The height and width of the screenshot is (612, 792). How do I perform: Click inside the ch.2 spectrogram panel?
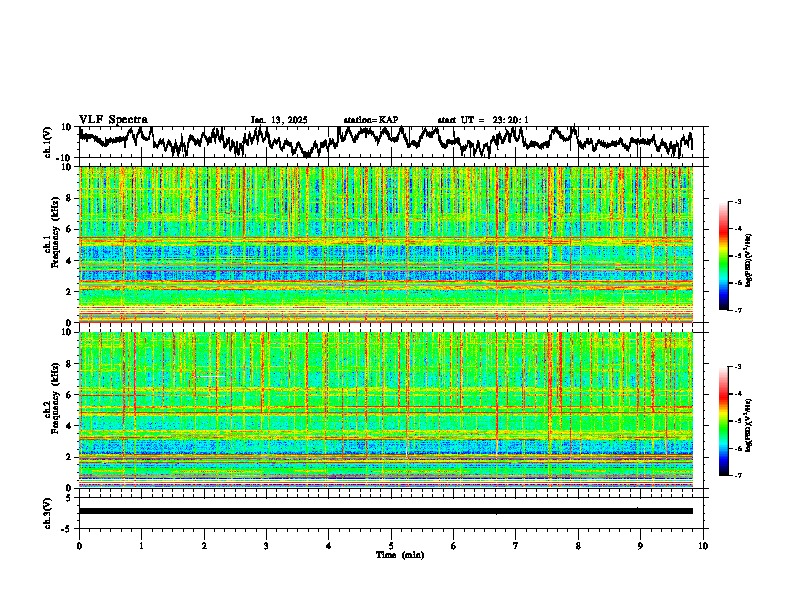(x=386, y=410)
